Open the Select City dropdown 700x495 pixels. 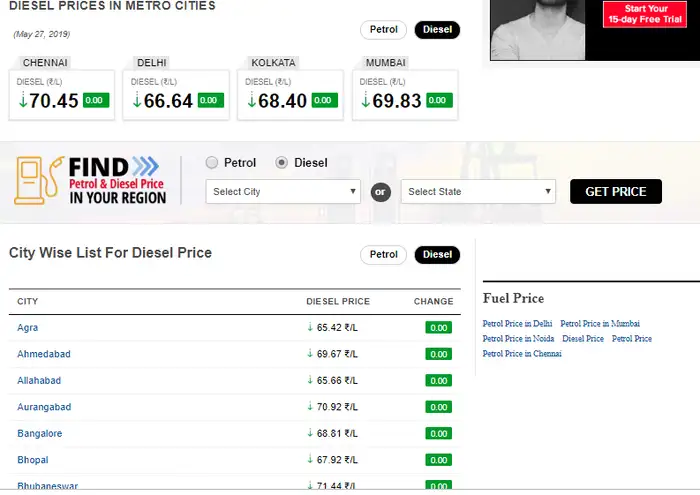coord(283,192)
